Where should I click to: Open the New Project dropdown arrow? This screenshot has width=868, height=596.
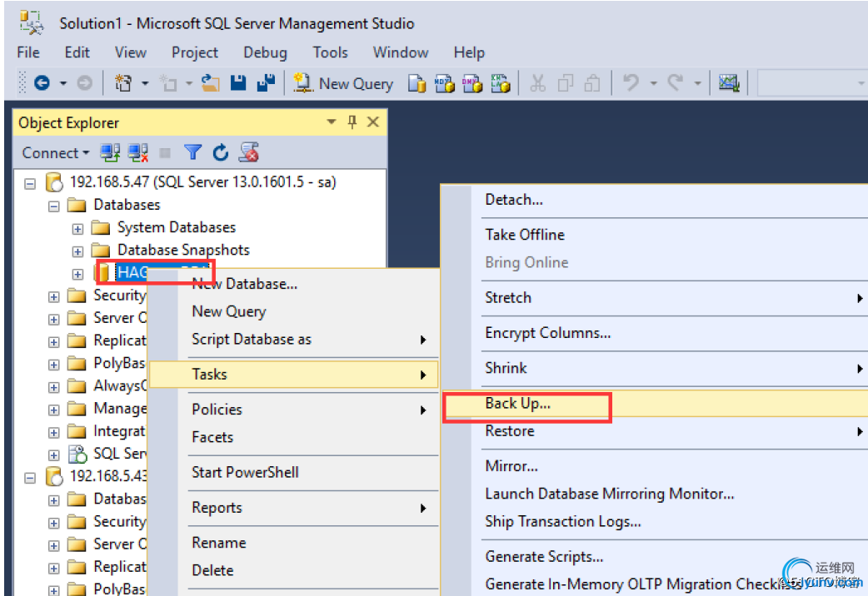145,83
